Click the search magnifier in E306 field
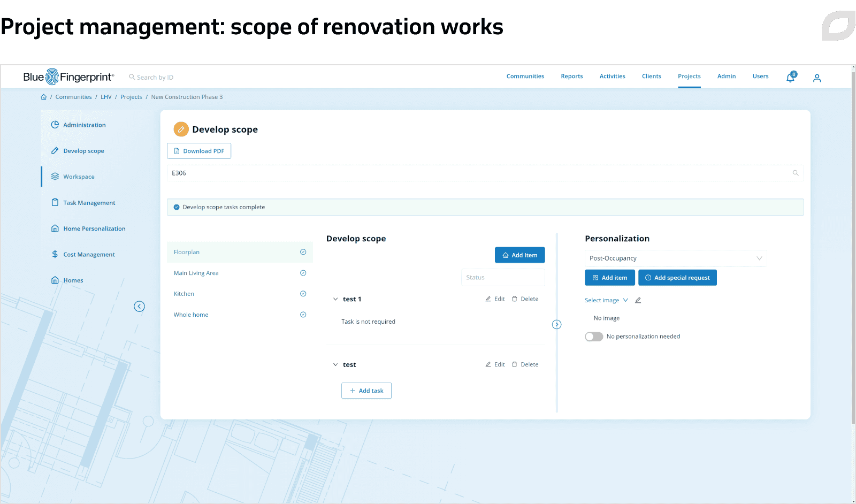 click(796, 173)
